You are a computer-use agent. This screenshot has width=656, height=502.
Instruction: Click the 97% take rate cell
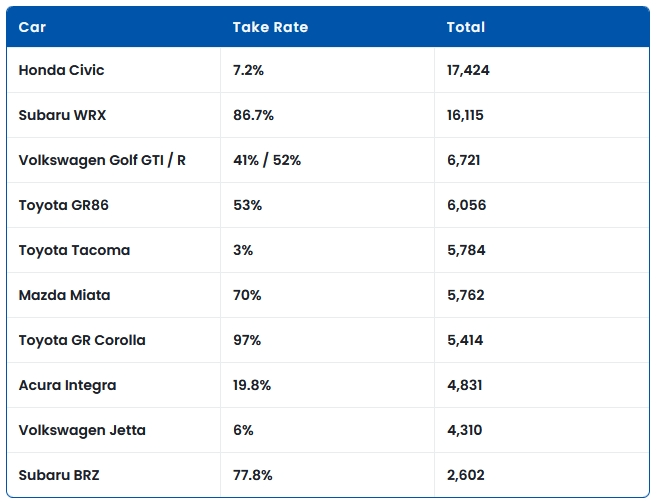(x=247, y=340)
